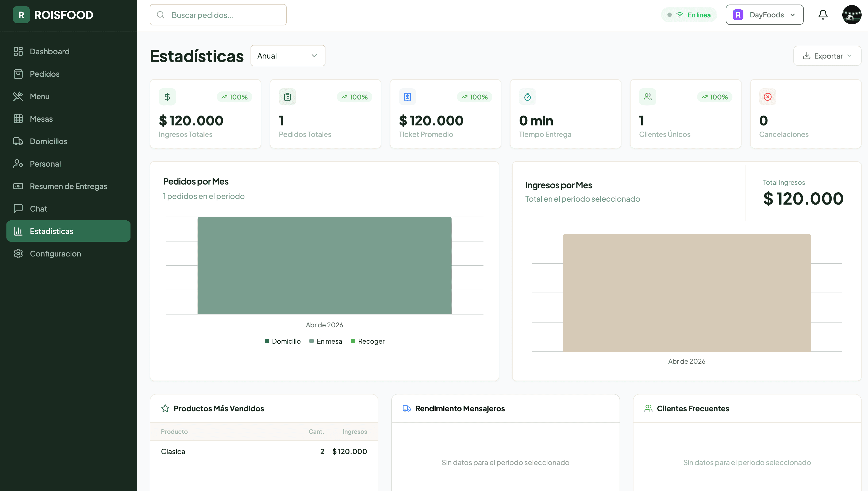
Task: Open the user profile avatar
Action: click(x=851, y=15)
